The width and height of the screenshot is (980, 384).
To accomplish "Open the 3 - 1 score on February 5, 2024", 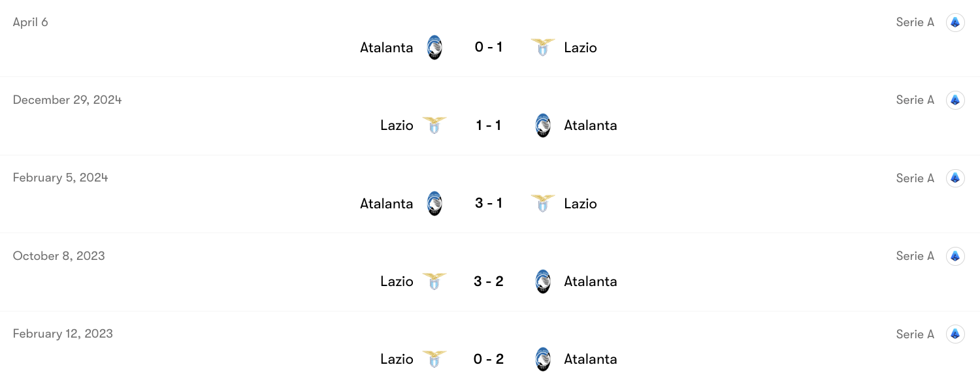I will coord(488,204).
